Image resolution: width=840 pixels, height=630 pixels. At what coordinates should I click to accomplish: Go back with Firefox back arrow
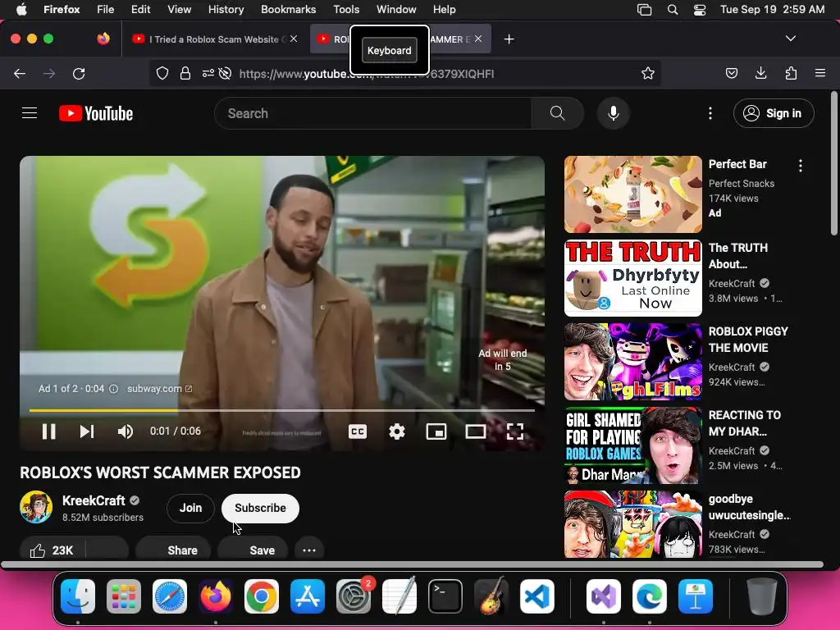[20, 73]
